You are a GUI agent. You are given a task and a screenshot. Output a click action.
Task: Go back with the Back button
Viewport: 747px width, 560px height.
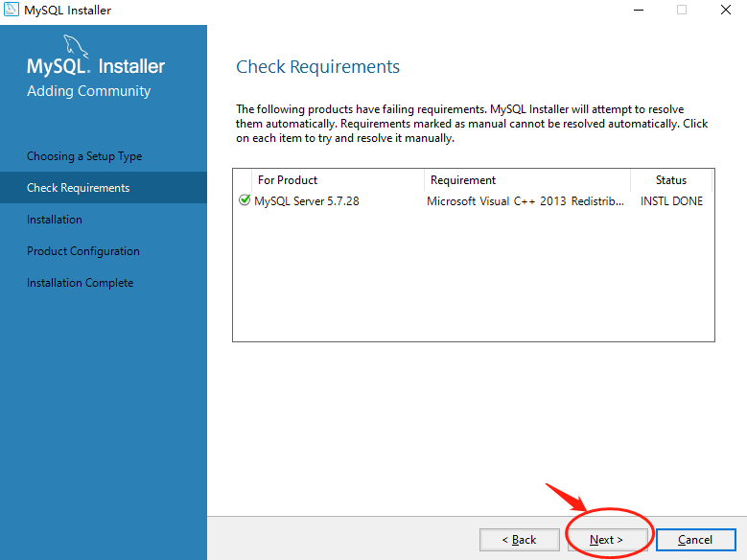520,540
